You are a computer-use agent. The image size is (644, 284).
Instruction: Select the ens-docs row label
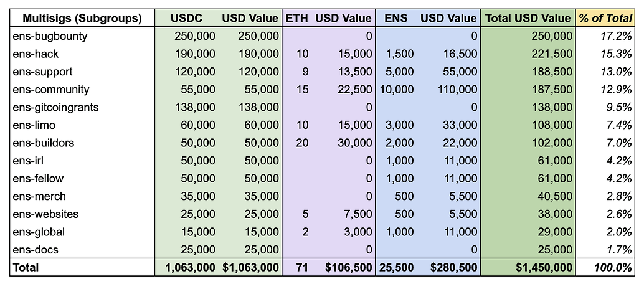[x=36, y=250]
